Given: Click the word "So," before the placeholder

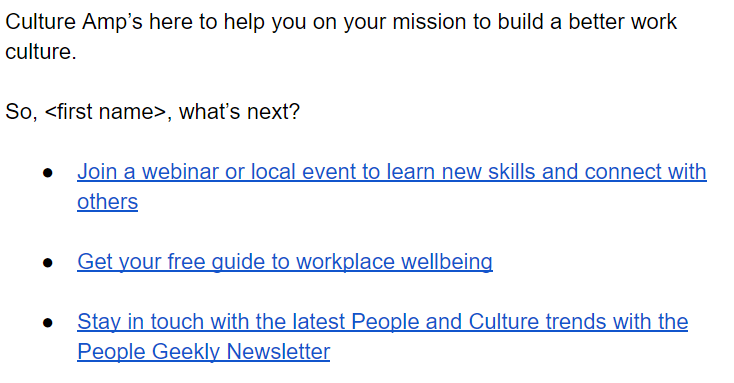Looking at the screenshot, I should 22,112.
